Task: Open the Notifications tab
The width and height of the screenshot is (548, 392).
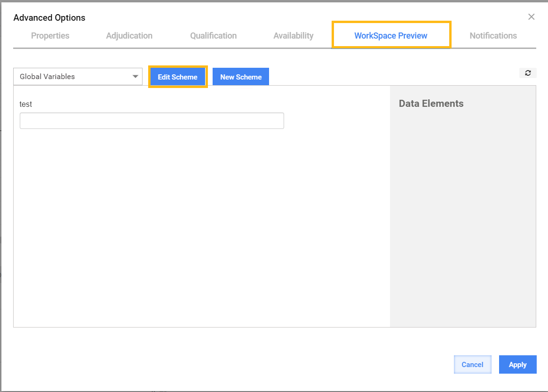Action: click(493, 36)
